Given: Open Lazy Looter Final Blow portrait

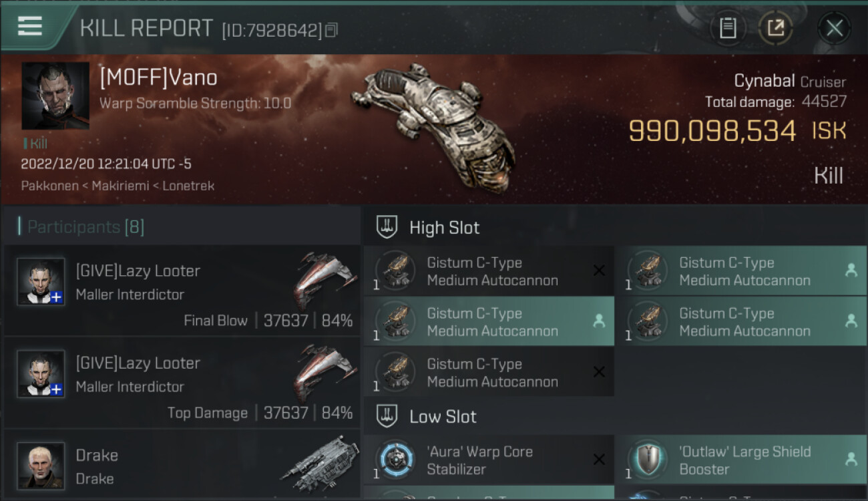Looking at the screenshot, I should (x=41, y=282).
